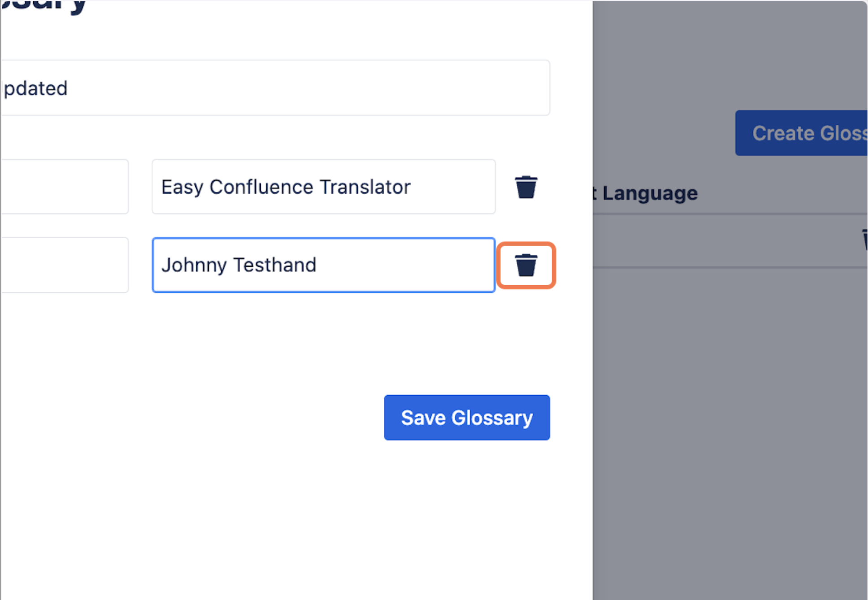This screenshot has height=600, width=868.
Task: Click the Language column header
Action: tap(649, 194)
